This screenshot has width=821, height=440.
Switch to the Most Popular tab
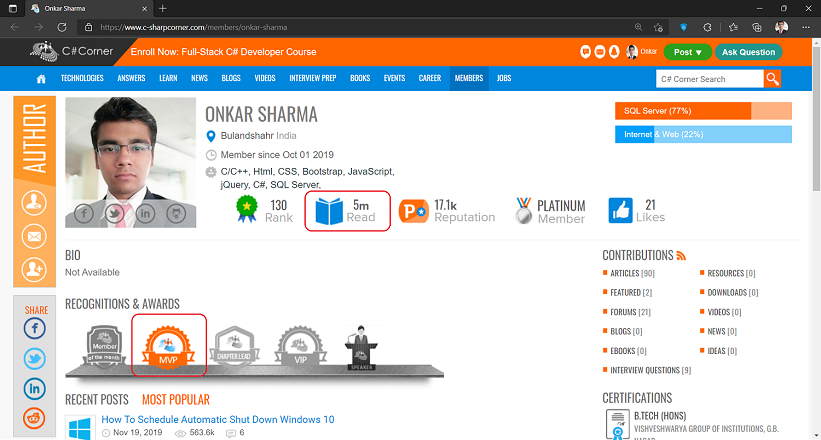176,400
